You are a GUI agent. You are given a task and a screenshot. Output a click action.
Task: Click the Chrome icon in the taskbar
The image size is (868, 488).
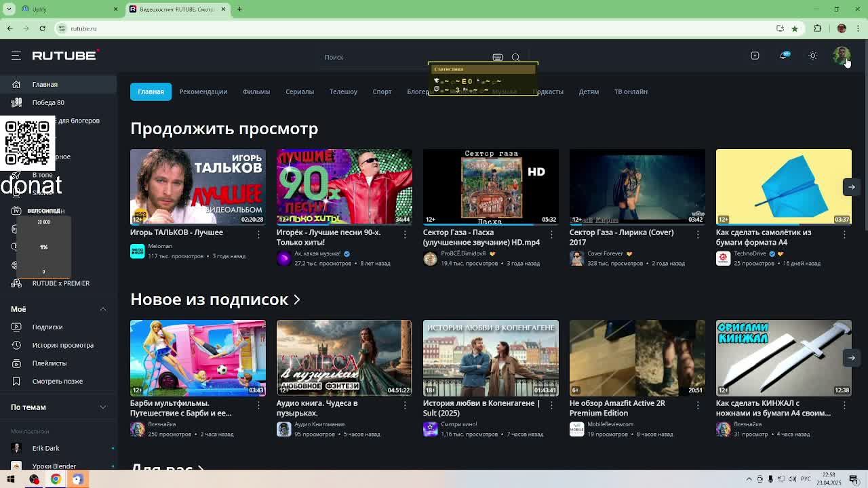click(x=56, y=479)
